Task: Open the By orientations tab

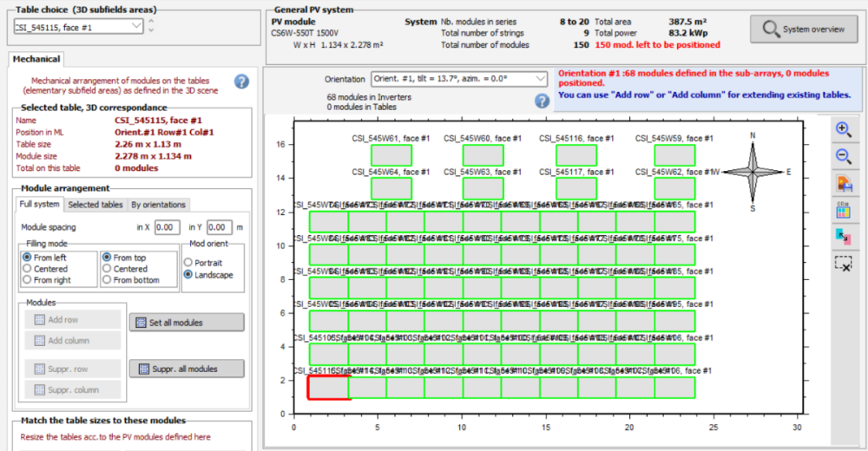Action: pyautogui.click(x=158, y=205)
